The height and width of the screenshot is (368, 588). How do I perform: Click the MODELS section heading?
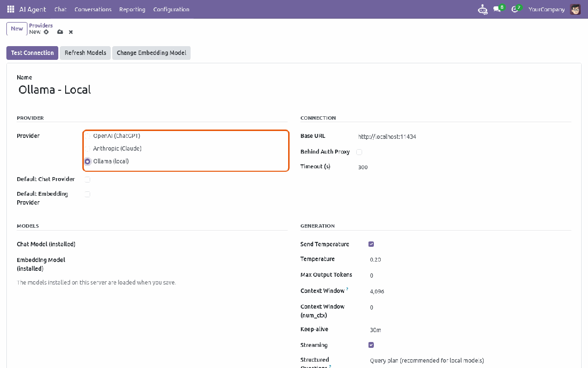coord(28,226)
